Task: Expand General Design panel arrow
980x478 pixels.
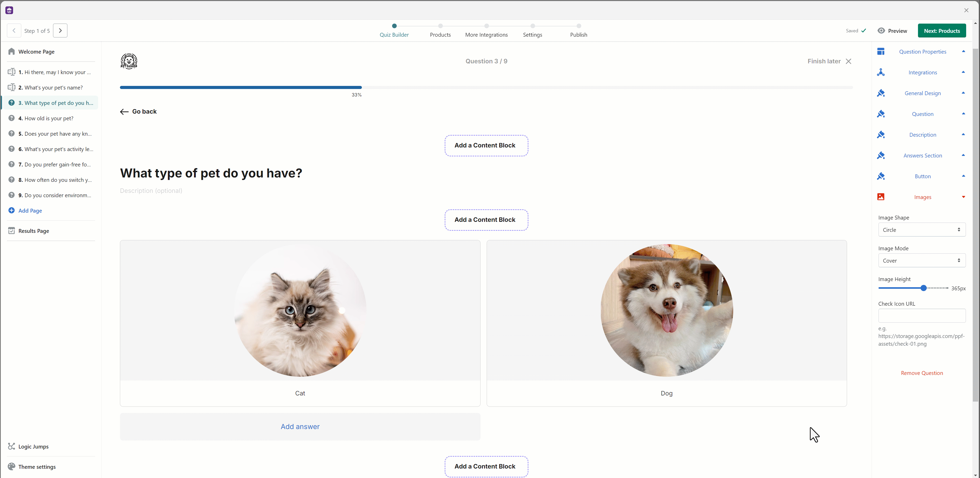Action: (x=963, y=93)
